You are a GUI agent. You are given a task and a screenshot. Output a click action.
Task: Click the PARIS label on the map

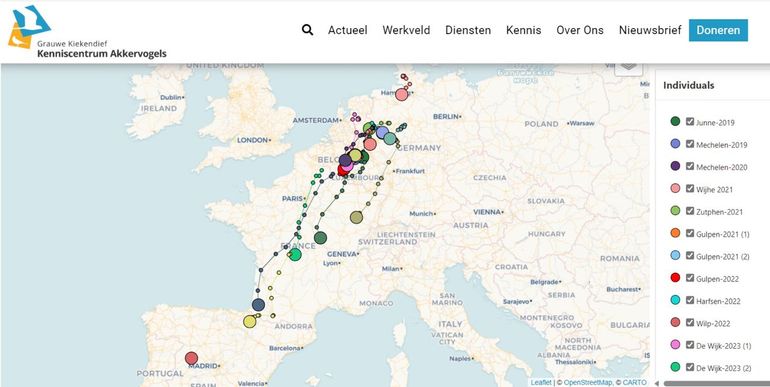[292, 198]
